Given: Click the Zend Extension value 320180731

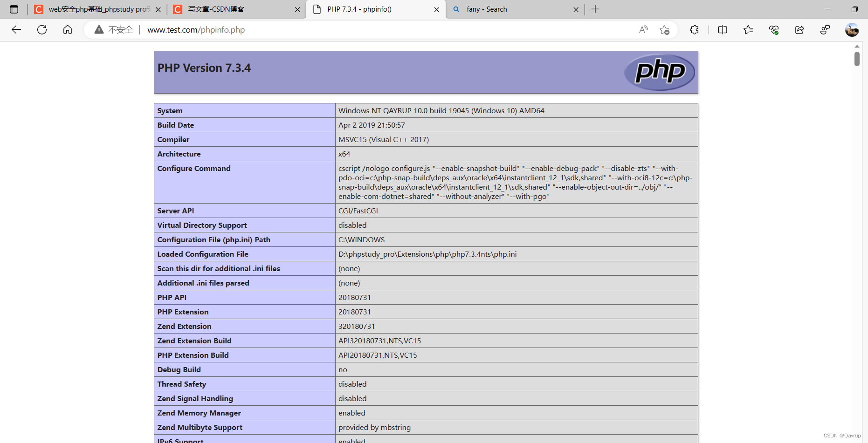Looking at the screenshot, I should click(x=357, y=327).
